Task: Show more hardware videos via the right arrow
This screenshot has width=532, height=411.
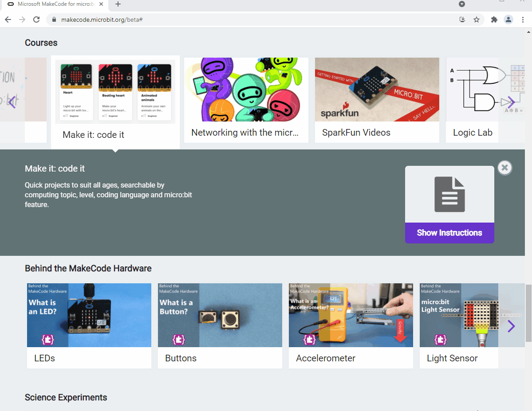Action: 511,326
